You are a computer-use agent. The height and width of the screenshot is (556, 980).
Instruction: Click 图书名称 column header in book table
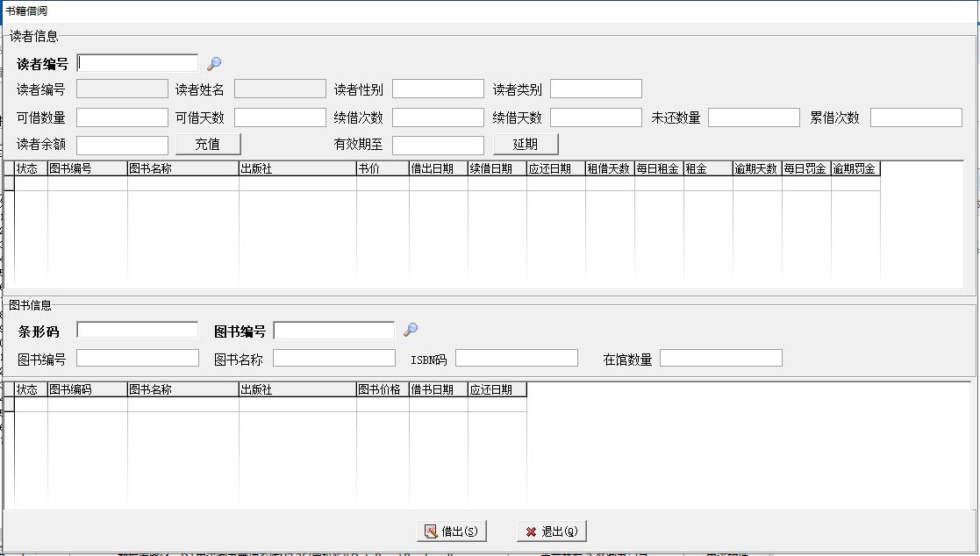pos(183,390)
